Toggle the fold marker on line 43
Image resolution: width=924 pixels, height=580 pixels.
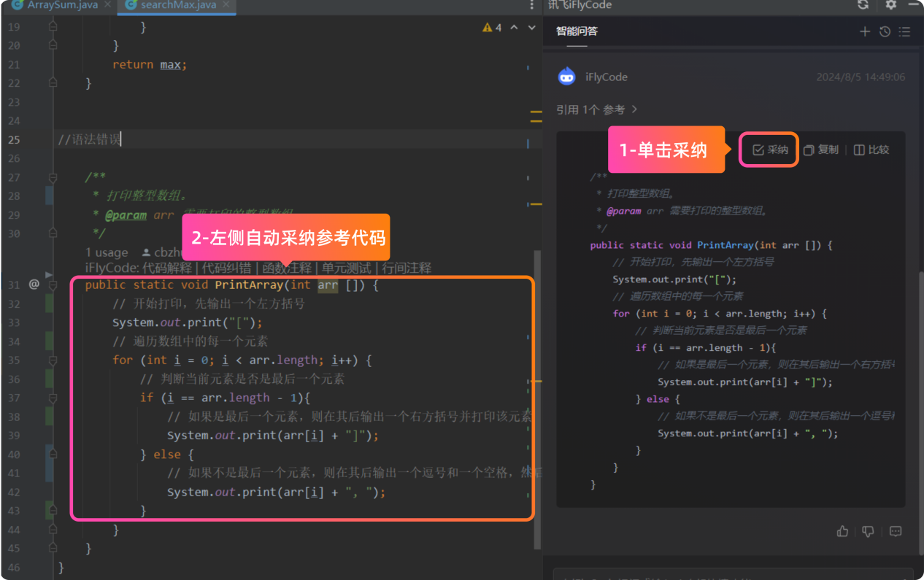53,511
